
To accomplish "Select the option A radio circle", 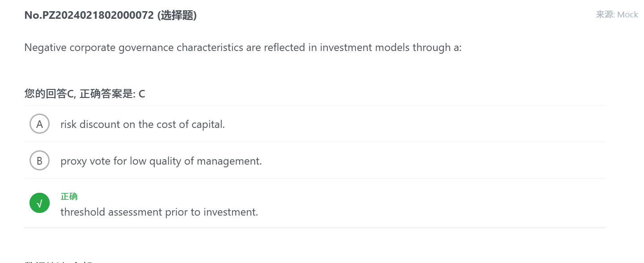I will click(x=39, y=124).
